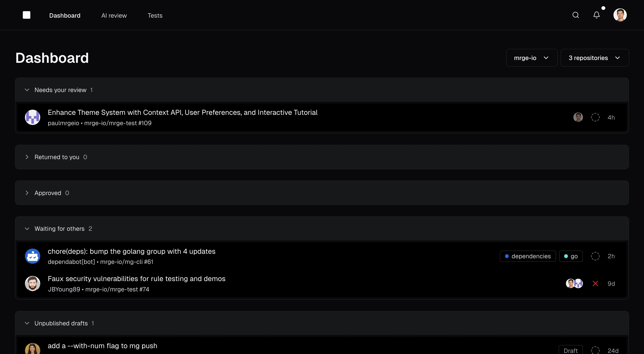The image size is (644, 354).
Task: Open the mrge-io organization dropdown
Action: coord(532,58)
